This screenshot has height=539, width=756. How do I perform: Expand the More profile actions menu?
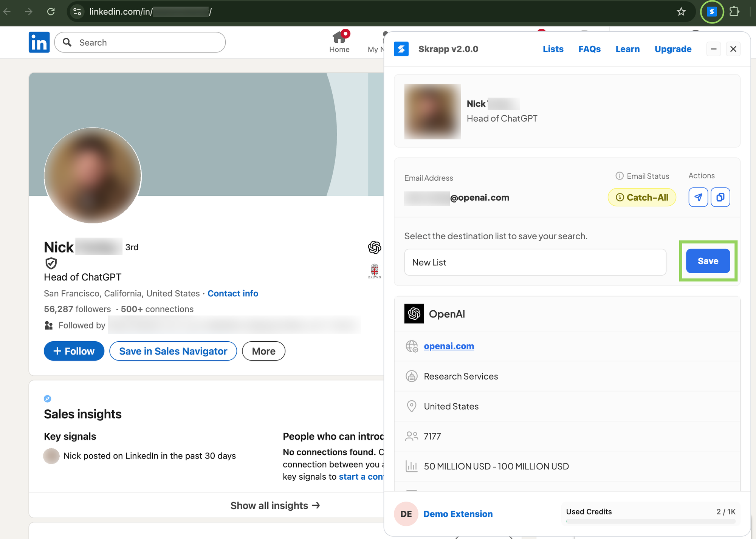[x=263, y=351]
